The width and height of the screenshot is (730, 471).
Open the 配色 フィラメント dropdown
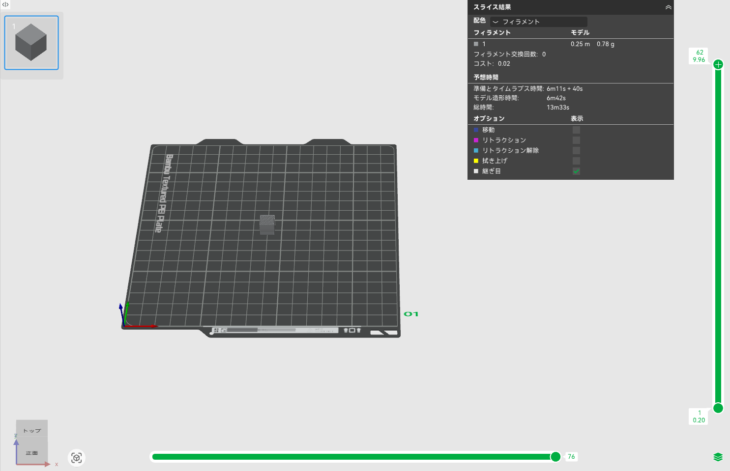[x=538, y=21]
